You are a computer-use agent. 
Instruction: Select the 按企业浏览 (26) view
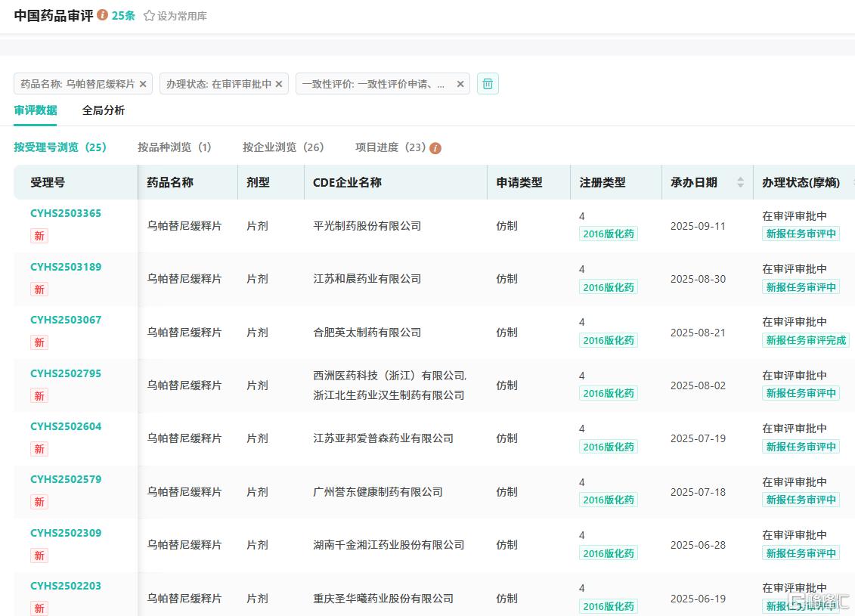coord(283,147)
